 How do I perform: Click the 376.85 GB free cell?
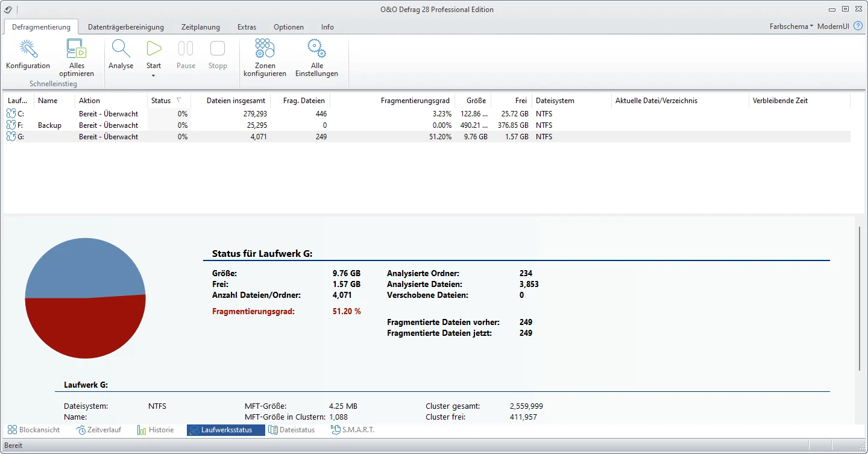coord(513,125)
